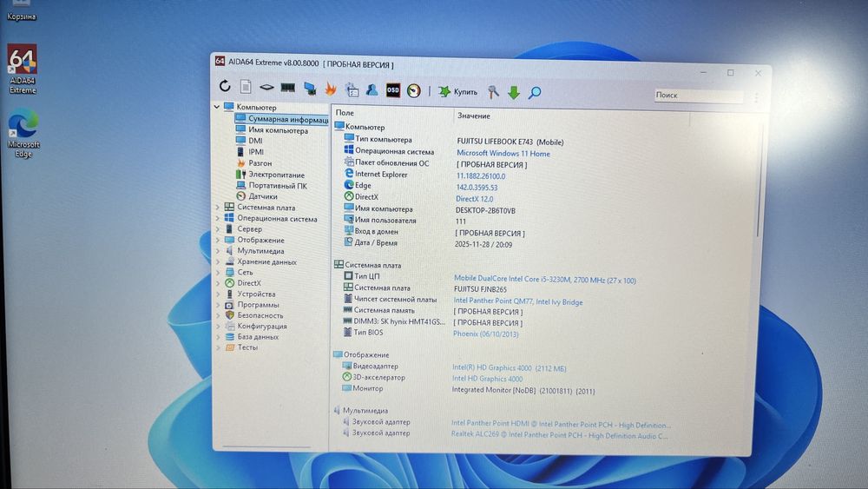Screen dimensions: 868x489
Task: Open the OSD panel icon
Action: [393, 89]
